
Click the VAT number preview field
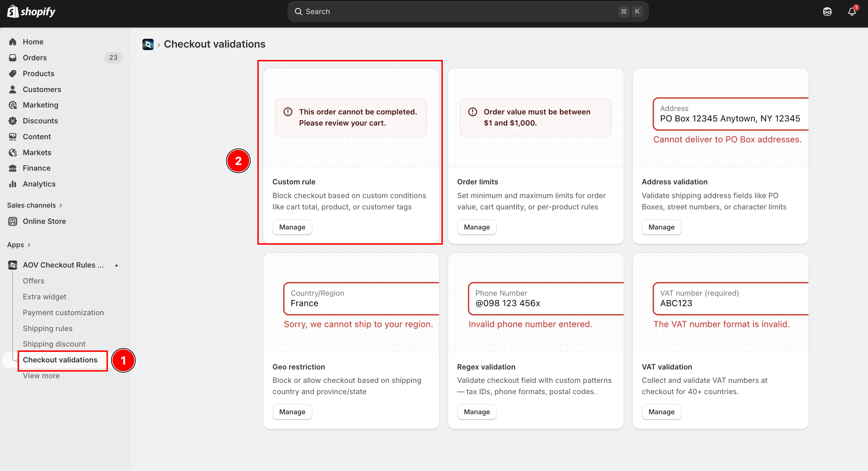click(731, 299)
